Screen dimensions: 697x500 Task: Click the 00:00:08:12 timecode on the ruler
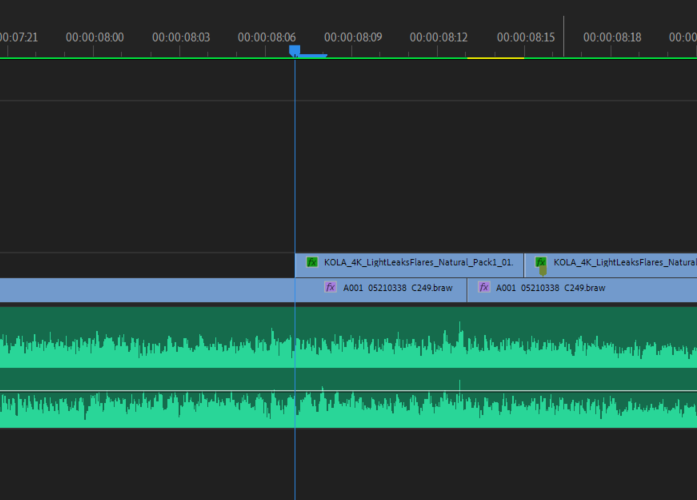coord(439,37)
